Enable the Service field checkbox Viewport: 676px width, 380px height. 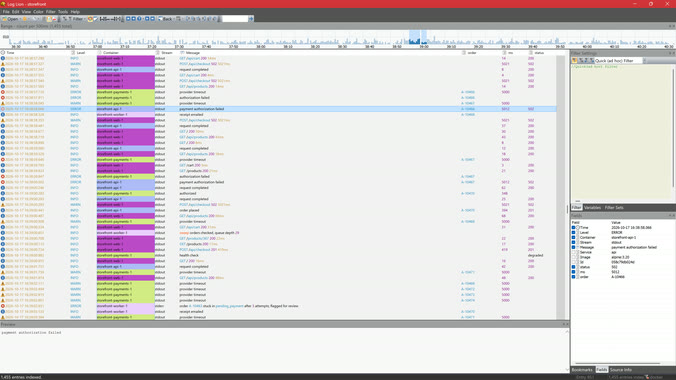click(573, 252)
